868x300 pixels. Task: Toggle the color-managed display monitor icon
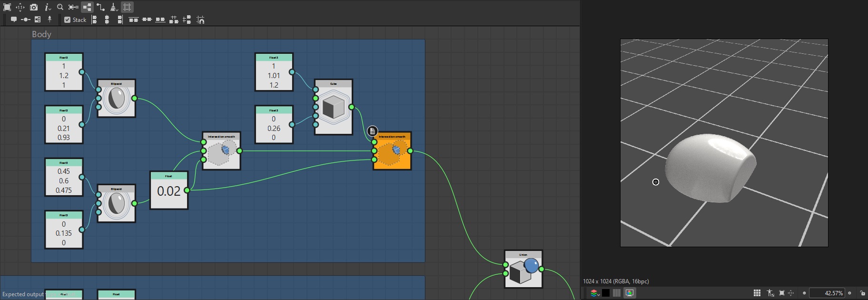pos(630,293)
